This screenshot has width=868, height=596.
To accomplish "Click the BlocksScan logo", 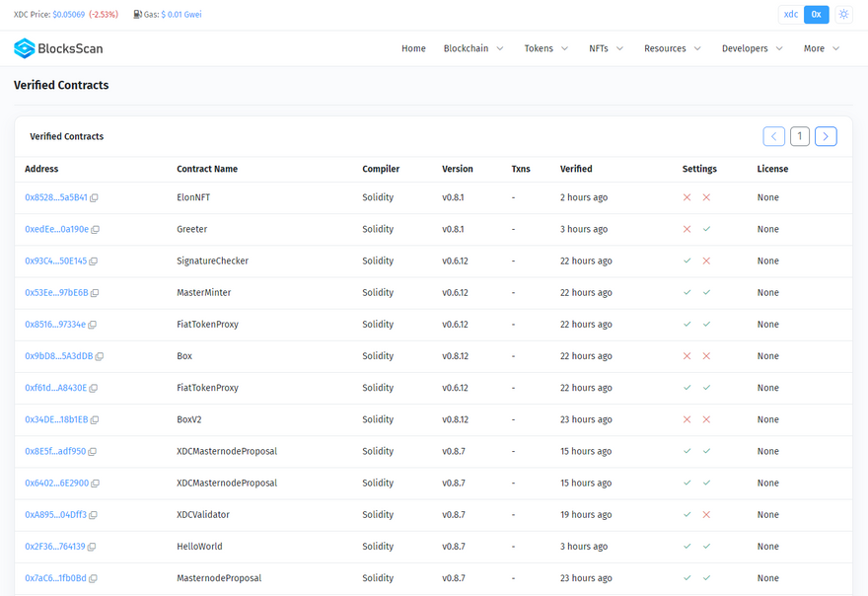I will 58,48.
